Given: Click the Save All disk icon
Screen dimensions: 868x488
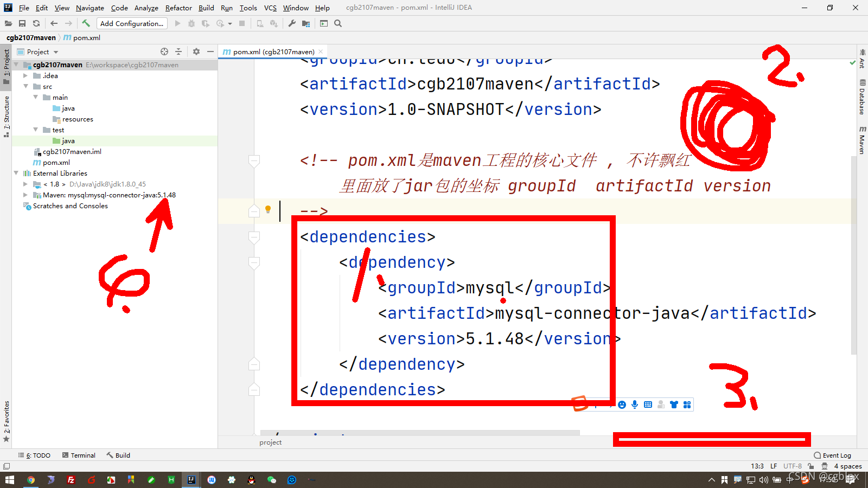Looking at the screenshot, I should tap(22, 23).
